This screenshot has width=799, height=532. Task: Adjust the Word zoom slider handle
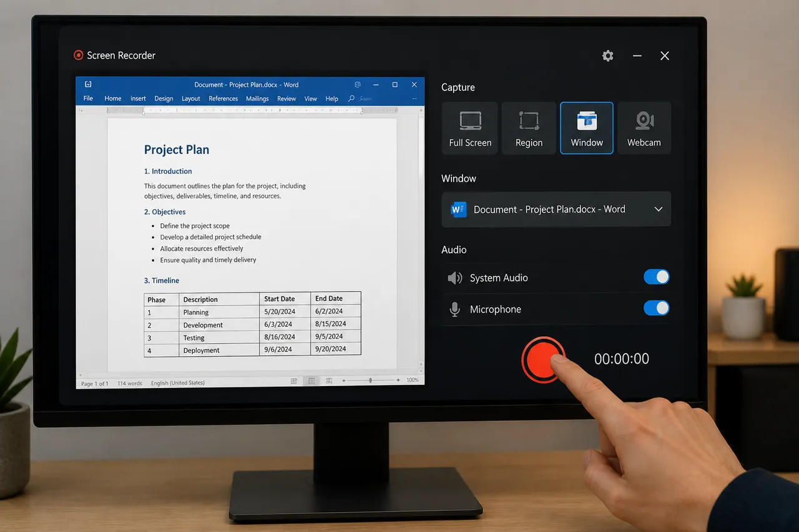point(371,380)
